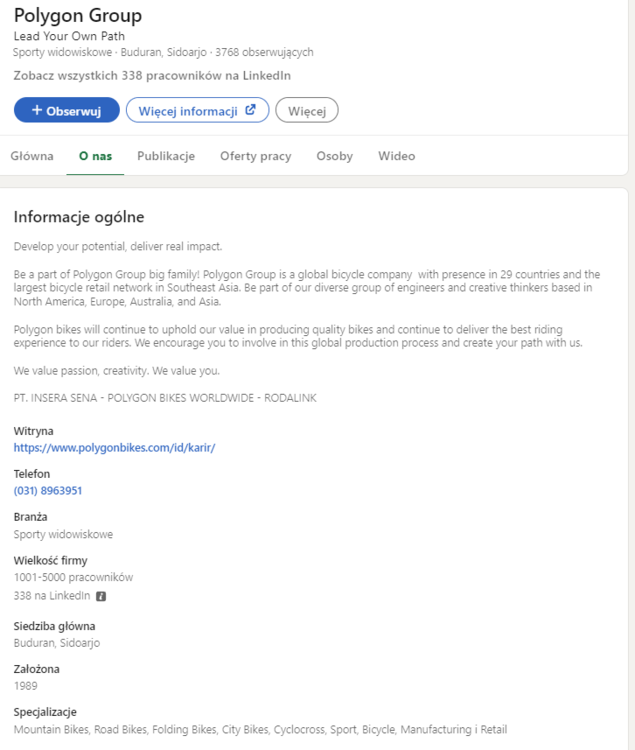
Task: Select the O nas tab
Action: [x=95, y=156]
